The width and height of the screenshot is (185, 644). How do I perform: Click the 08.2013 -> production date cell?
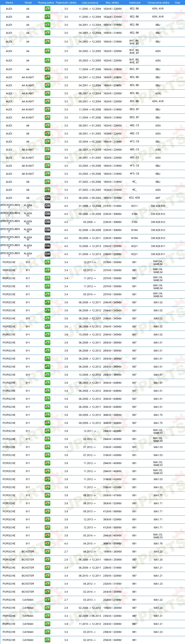[89, 495]
